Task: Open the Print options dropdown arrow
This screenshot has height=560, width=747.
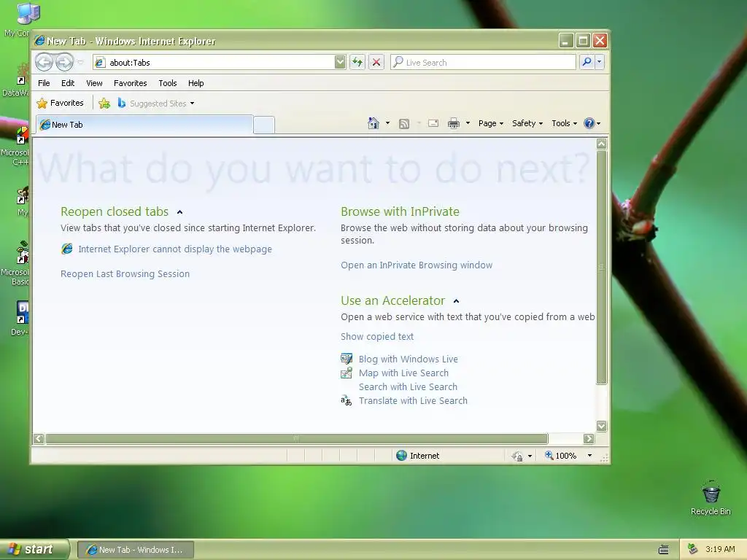Action: 468,123
